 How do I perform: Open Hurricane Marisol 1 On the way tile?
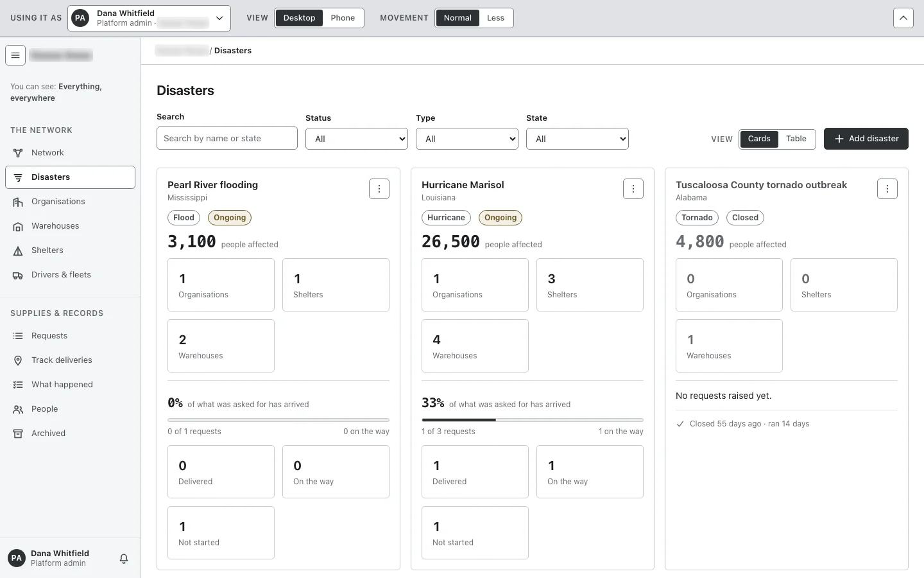(590, 471)
